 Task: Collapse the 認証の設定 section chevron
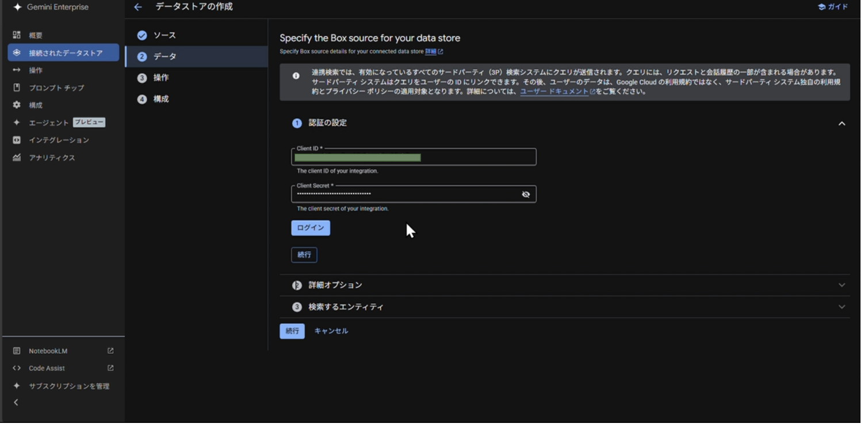coord(842,123)
